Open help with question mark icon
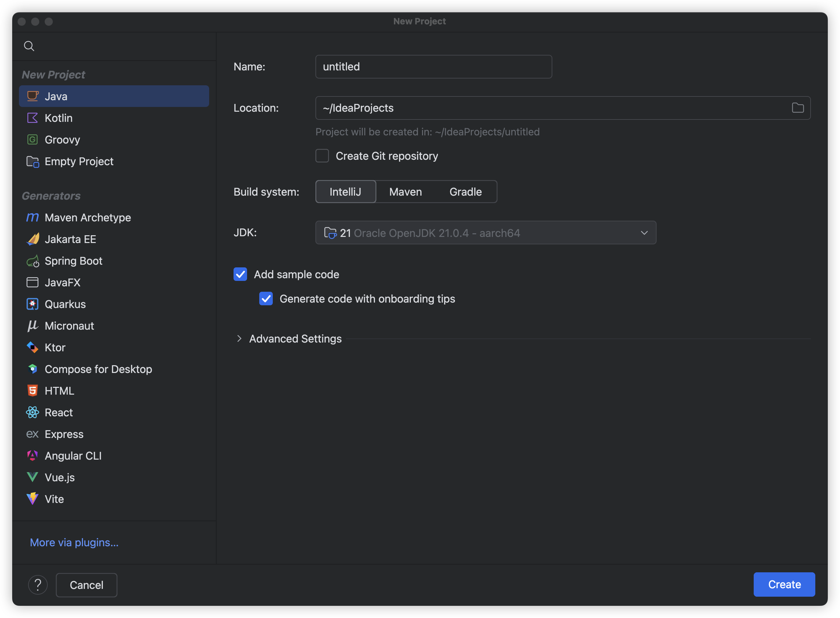The image size is (840, 618). [38, 585]
